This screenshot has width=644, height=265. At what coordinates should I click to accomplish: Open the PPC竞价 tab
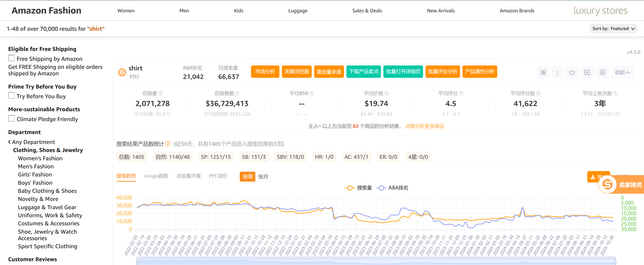(x=218, y=176)
